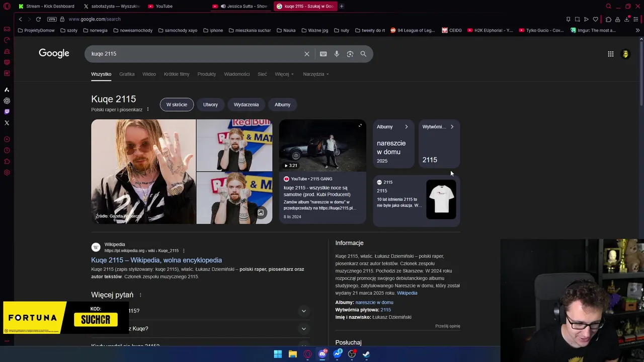
Task: Open Extensions cube icon in sidebar
Action: pos(7,161)
